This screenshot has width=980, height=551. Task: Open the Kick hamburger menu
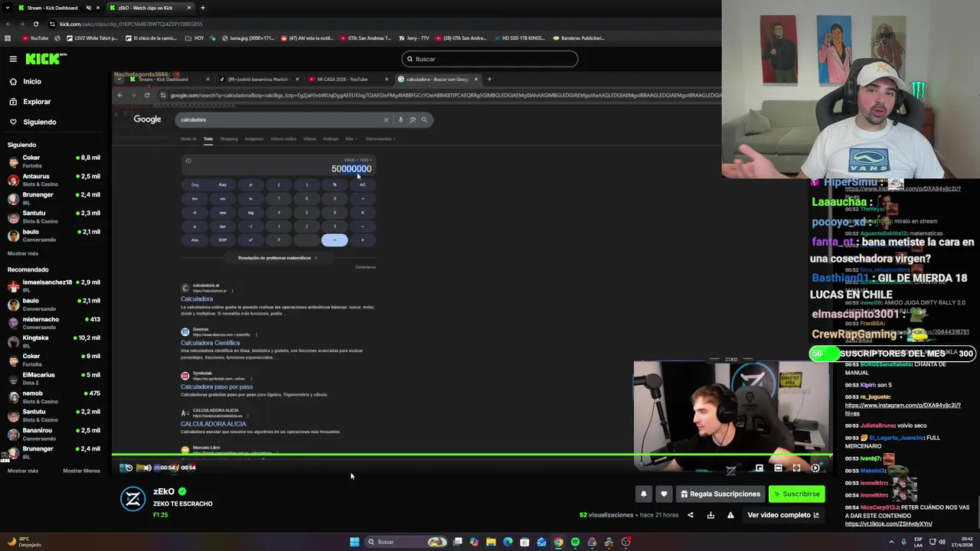(13, 59)
